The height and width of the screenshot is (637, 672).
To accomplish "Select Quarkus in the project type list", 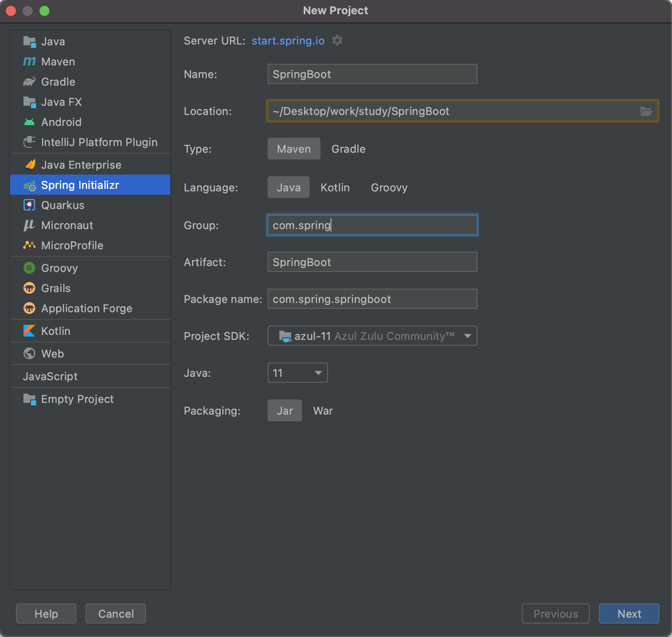I will [90, 205].
